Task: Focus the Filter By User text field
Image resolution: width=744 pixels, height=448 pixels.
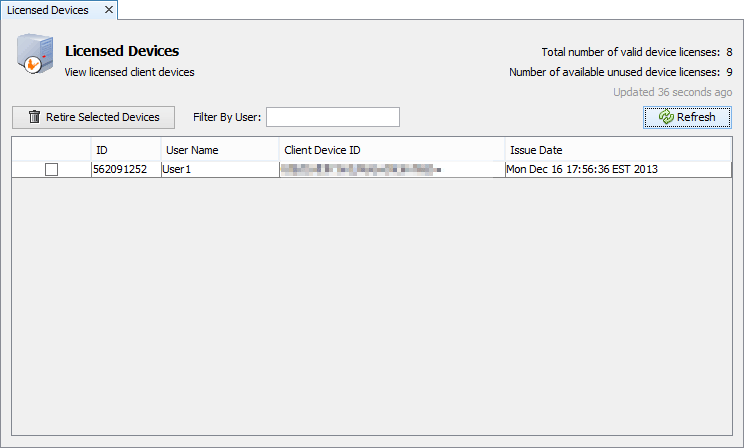Action: (x=332, y=117)
